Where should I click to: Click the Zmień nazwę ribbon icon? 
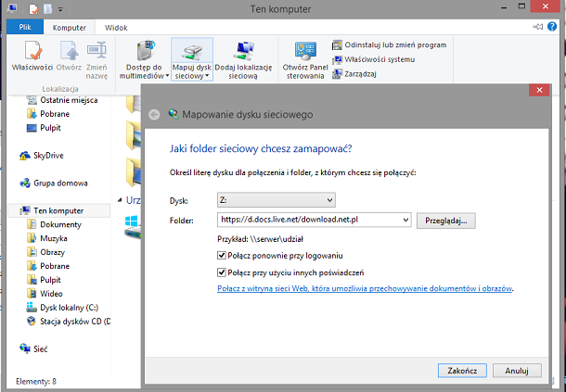[x=96, y=51]
